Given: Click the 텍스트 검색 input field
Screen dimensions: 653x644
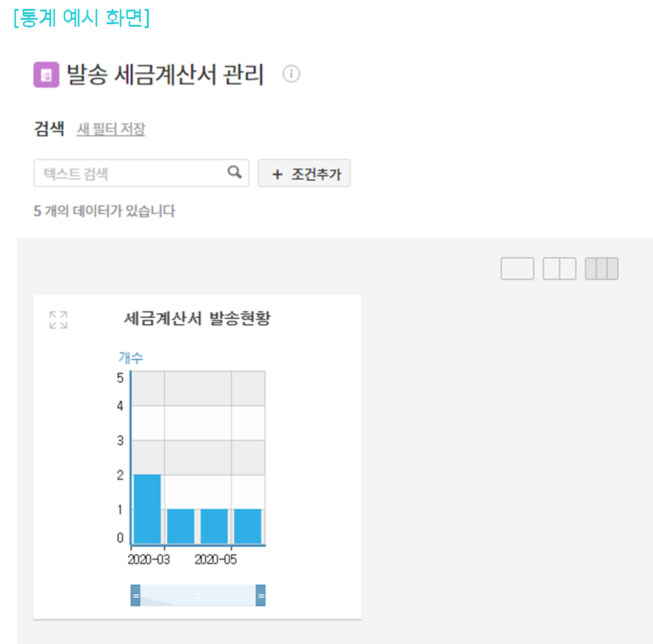Looking at the screenshot, I should pos(131,173).
